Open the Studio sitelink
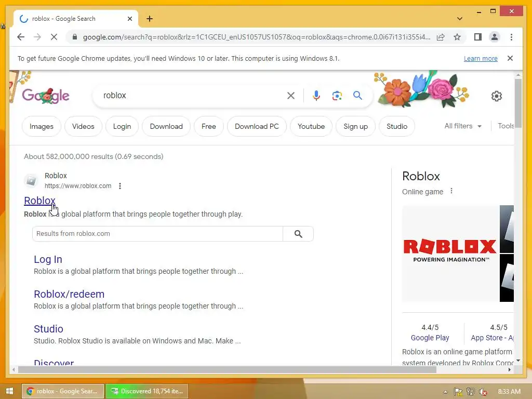 tap(48, 329)
